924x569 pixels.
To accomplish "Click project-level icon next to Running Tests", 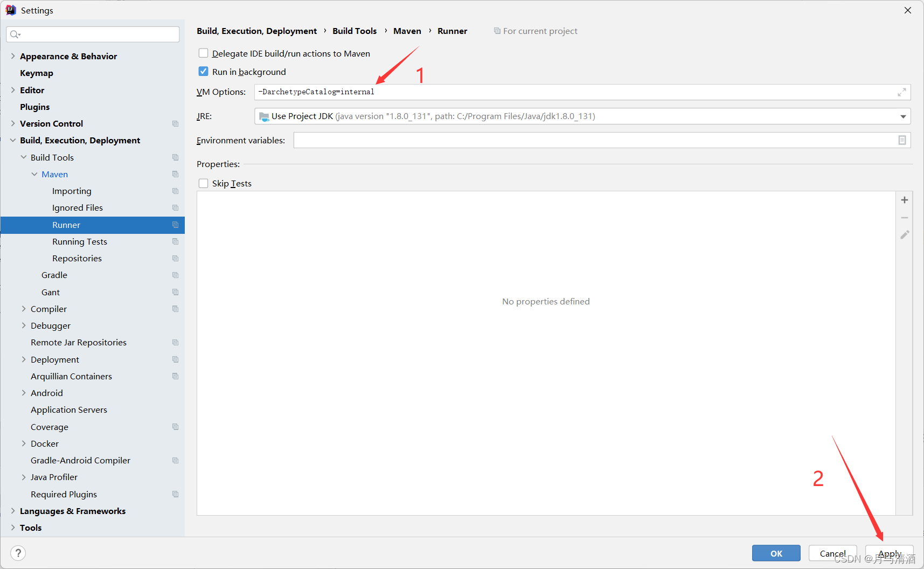I will [175, 241].
